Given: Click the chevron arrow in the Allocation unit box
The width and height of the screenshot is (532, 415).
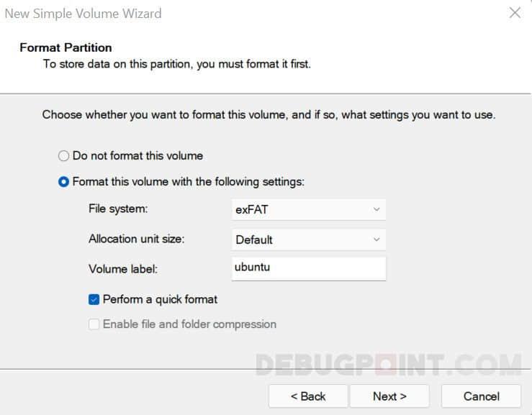Looking at the screenshot, I should pyautogui.click(x=376, y=240).
